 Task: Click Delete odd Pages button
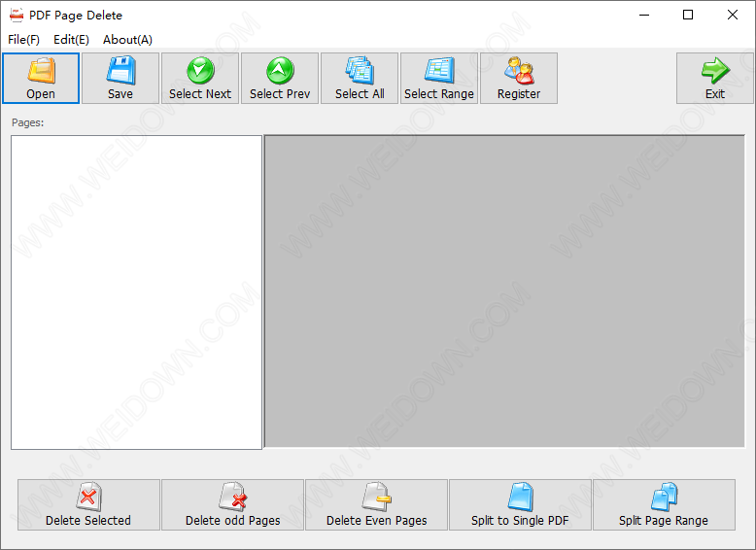[233, 504]
